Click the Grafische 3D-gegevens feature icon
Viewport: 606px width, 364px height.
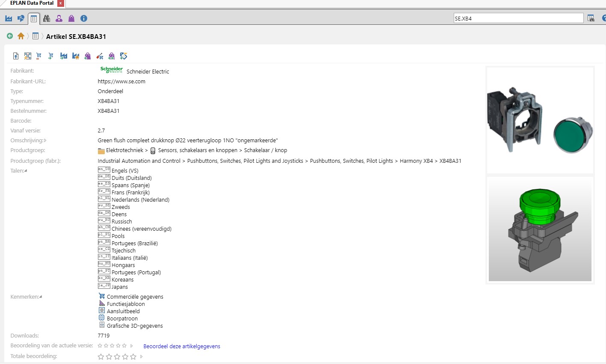(x=102, y=325)
